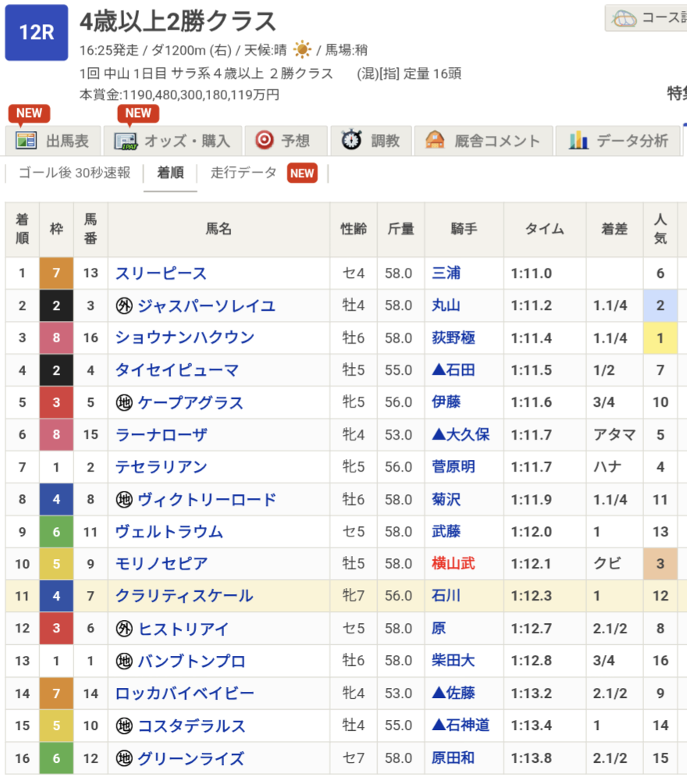This screenshot has height=784, width=687.
Task: Open the 厩舎コメント tab
Action: [x=483, y=141]
